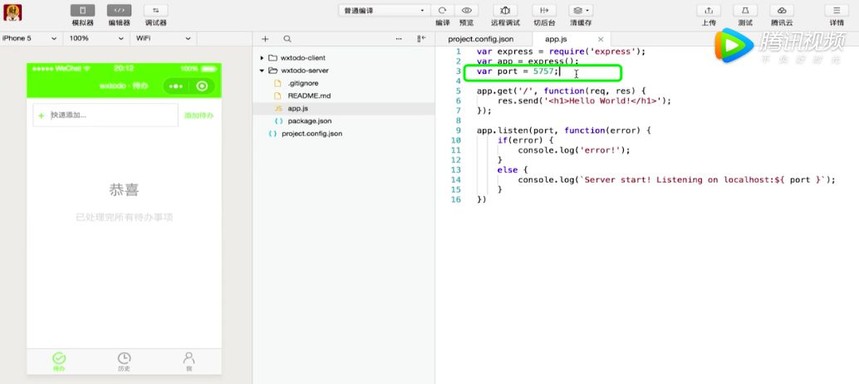The height and width of the screenshot is (384, 859).
Task: Click the 远程调试 remote debug icon
Action: pyautogui.click(x=505, y=10)
